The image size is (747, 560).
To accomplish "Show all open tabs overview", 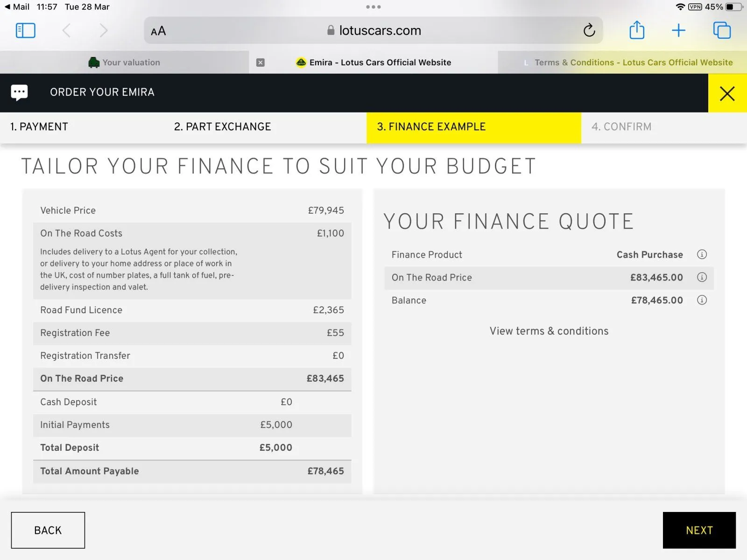I will coord(722,31).
